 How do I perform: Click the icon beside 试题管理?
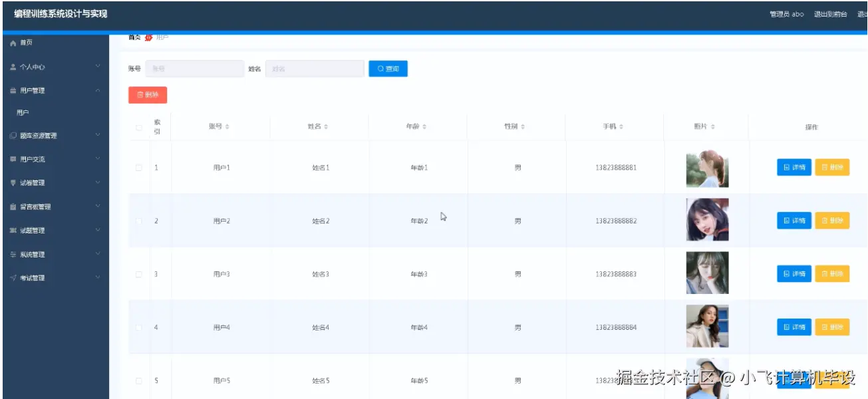point(13,231)
